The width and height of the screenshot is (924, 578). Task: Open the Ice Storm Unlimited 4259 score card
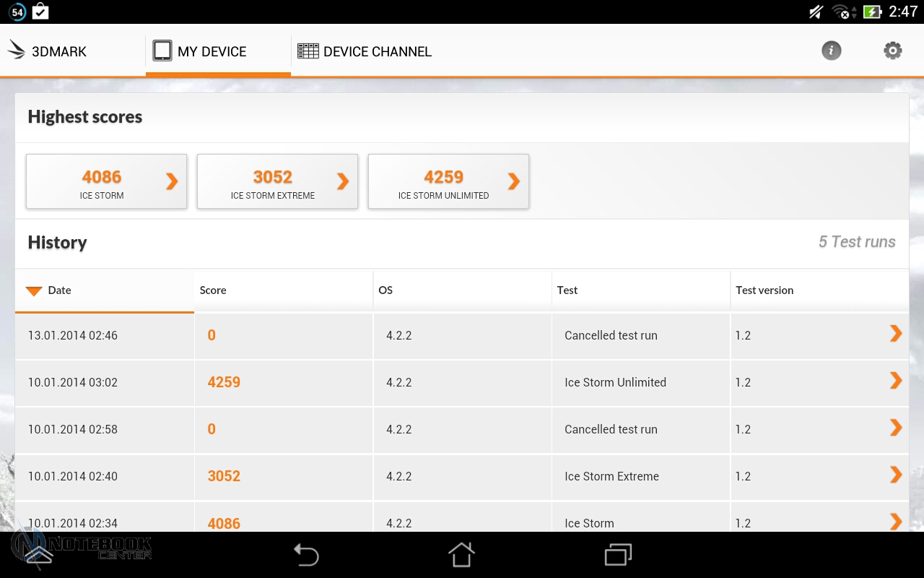pos(448,182)
